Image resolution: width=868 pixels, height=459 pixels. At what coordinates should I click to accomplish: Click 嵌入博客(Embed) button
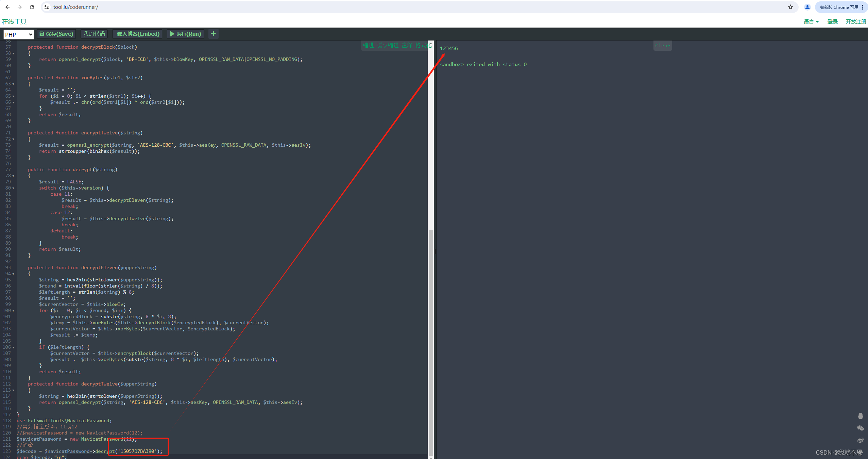(137, 34)
